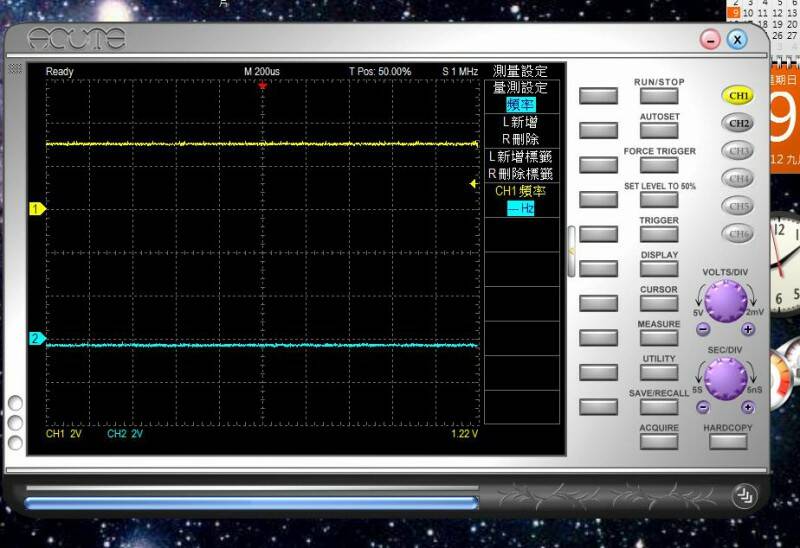Toggle channel CH5

(738, 206)
